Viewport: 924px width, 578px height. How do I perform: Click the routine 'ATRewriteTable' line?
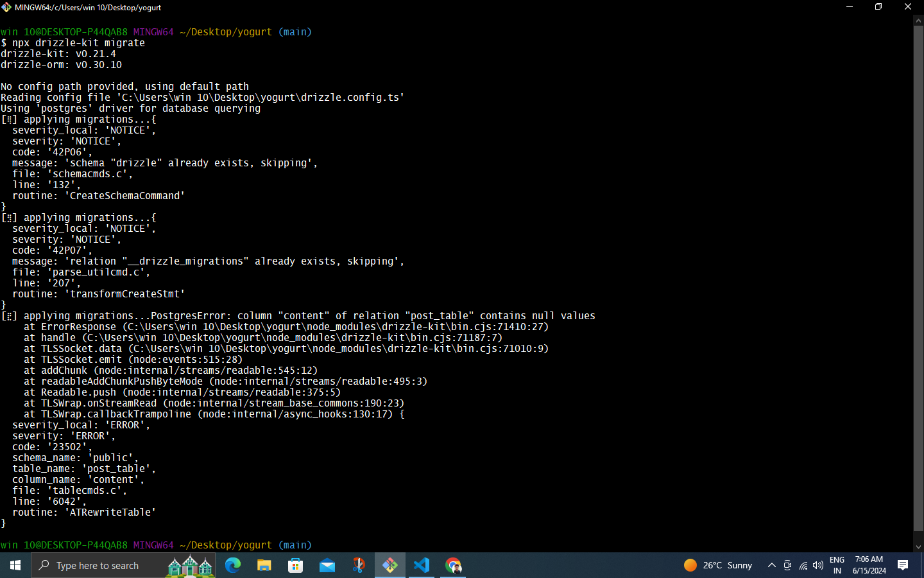[84, 512]
